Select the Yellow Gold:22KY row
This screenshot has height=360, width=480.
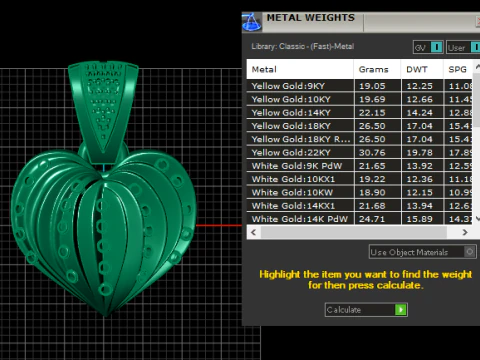[x=359, y=153]
